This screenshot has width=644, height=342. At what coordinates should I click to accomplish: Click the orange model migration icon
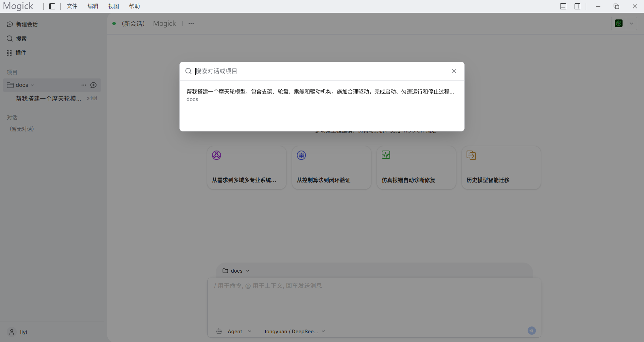click(471, 155)
